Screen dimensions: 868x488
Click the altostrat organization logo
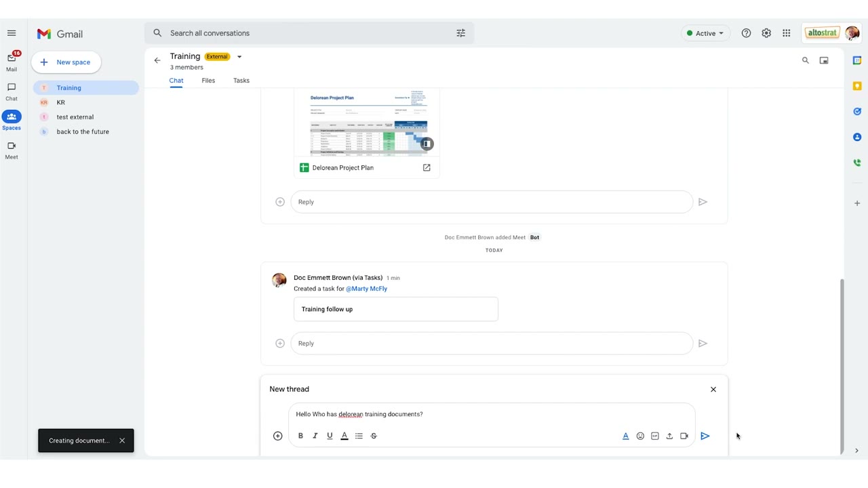point(822,33)
